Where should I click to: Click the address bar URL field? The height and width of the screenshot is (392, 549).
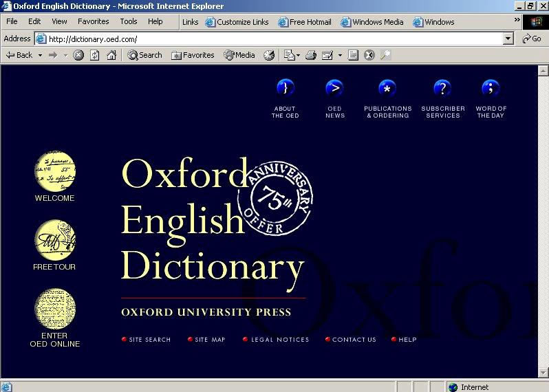(275, 39)
